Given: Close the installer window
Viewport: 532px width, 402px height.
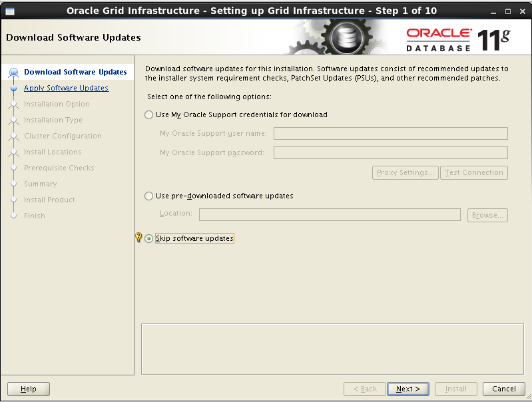Looking at the screenshot, I should tap(523, 11).
